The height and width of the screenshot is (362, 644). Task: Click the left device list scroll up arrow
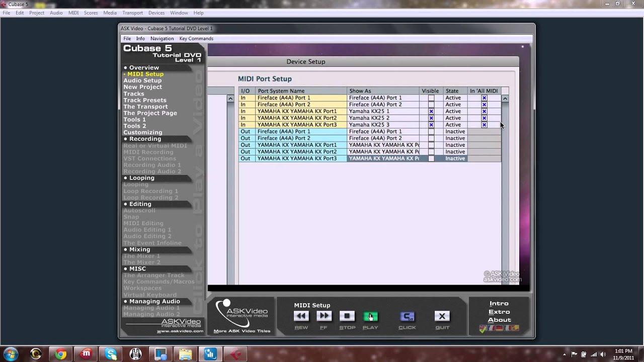(230, 99)
